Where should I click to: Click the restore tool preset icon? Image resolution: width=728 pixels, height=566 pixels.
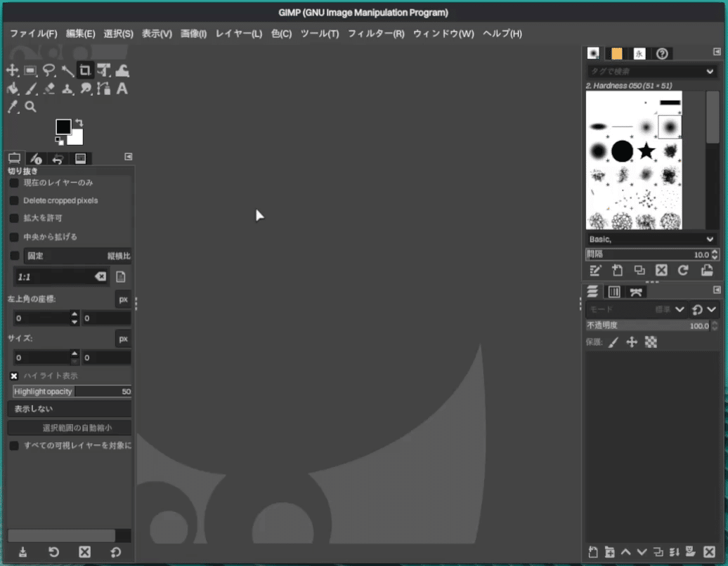pos(54,552)
